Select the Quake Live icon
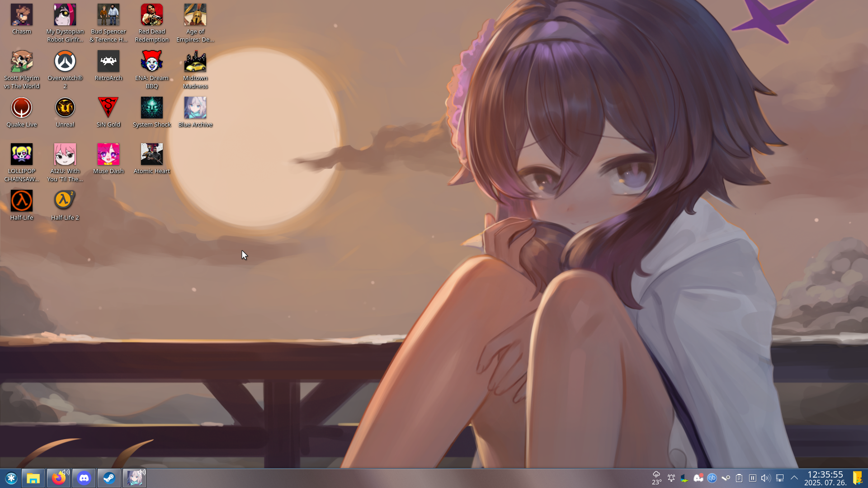This screenshot has height=488, width=868. 22,113
